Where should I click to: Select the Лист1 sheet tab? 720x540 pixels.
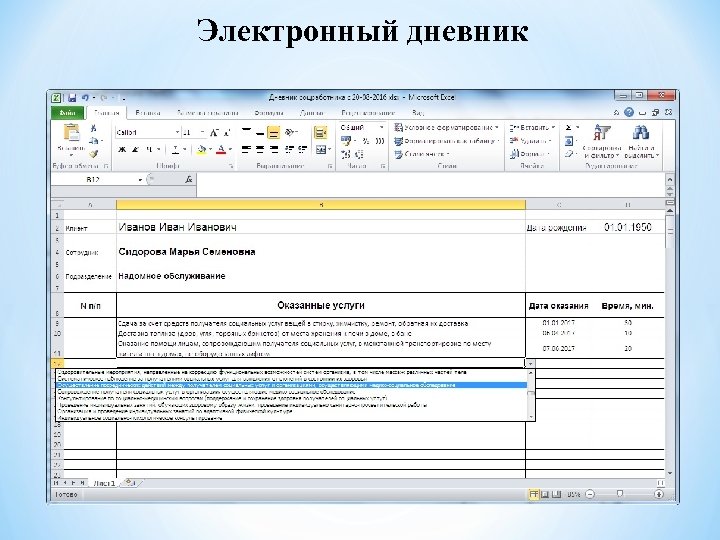coord(104,483)
